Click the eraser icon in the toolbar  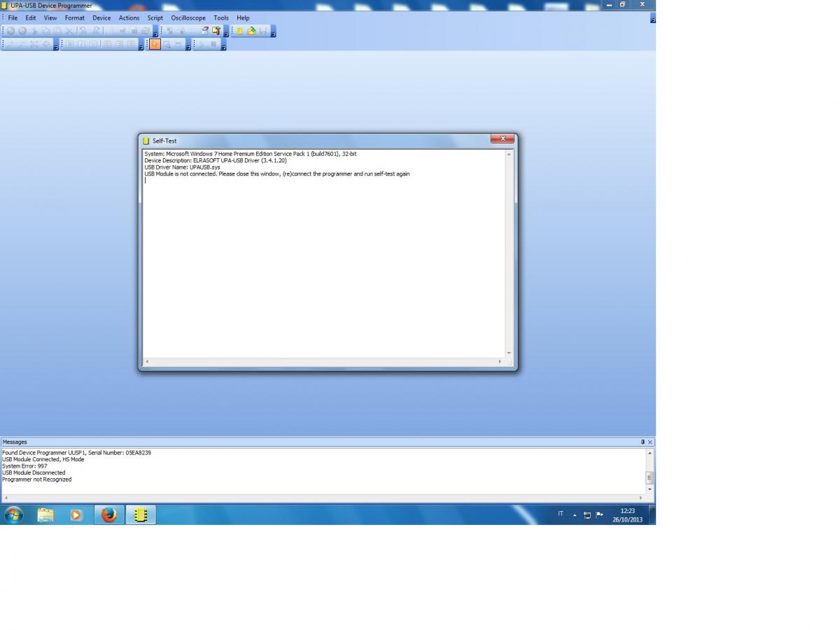coord(204,31)
